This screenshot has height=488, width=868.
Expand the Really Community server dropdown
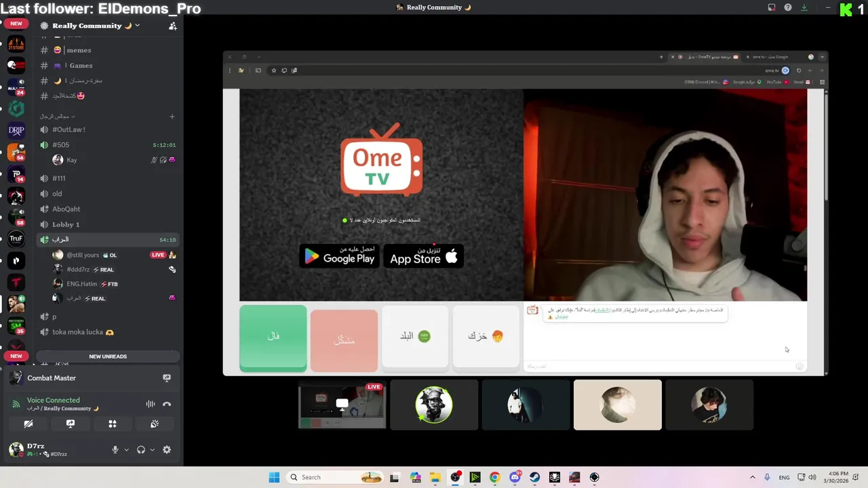coord(137,26)
